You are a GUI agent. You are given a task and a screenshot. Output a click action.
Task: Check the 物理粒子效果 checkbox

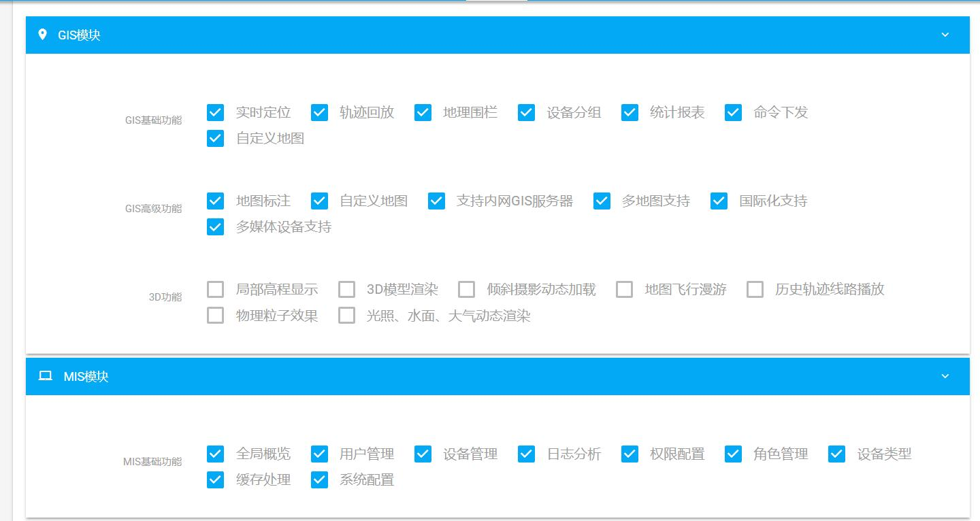pyautogui.click(x=216, y=315)
